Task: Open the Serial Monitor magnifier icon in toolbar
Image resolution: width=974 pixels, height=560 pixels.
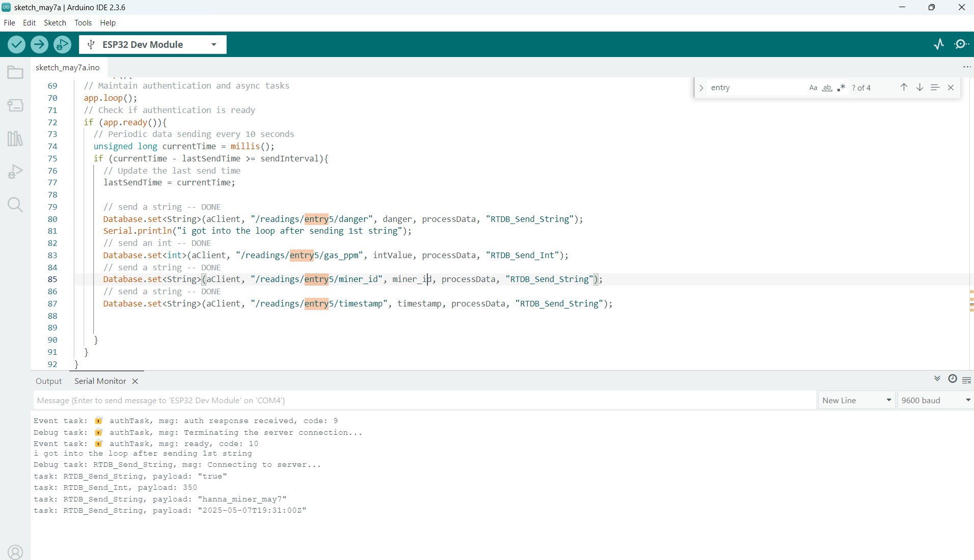Action: tap(961, 44)
